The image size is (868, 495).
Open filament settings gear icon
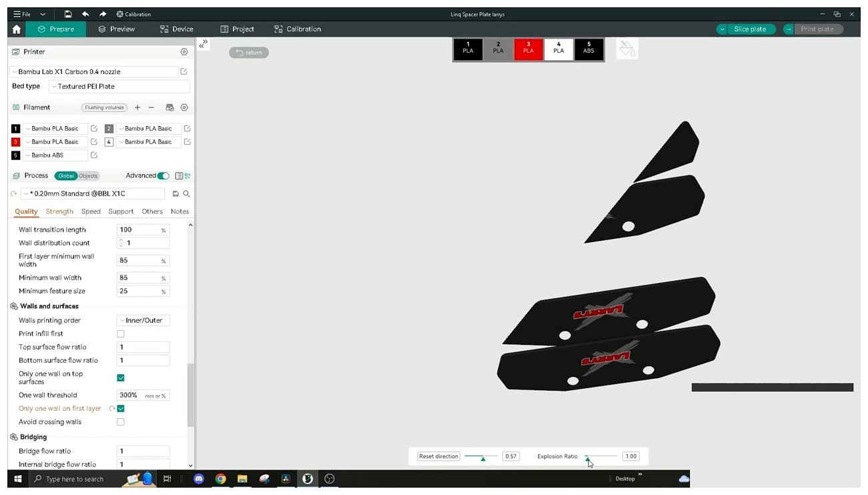[x=185, y=107]
